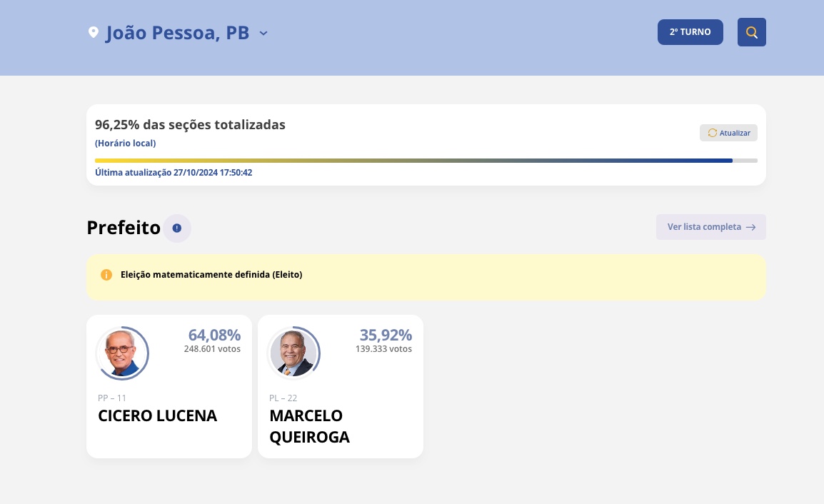Image resolution: width=824 pixels, height=504 pixels.
Task: Open the MARCELO QUEIROGA candidate name
Action: [x=309, y=426]
